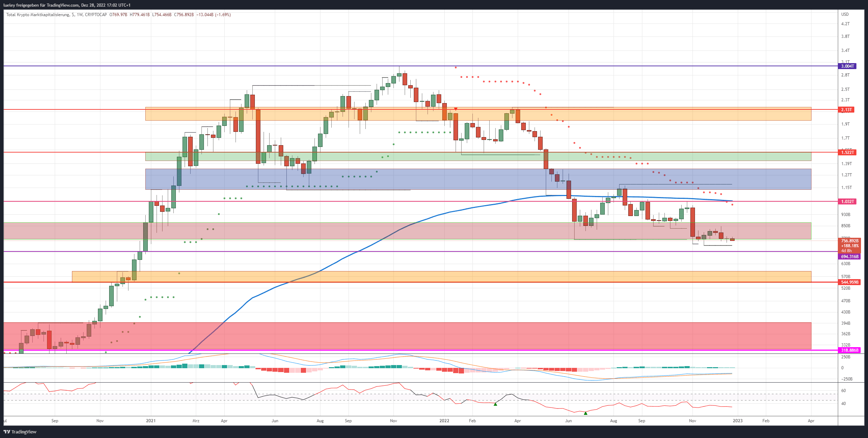The height and width of the screenshot is (438, 868).
Task: Click the green triangle marker below Jun on RSI
Action: [585, 413]
